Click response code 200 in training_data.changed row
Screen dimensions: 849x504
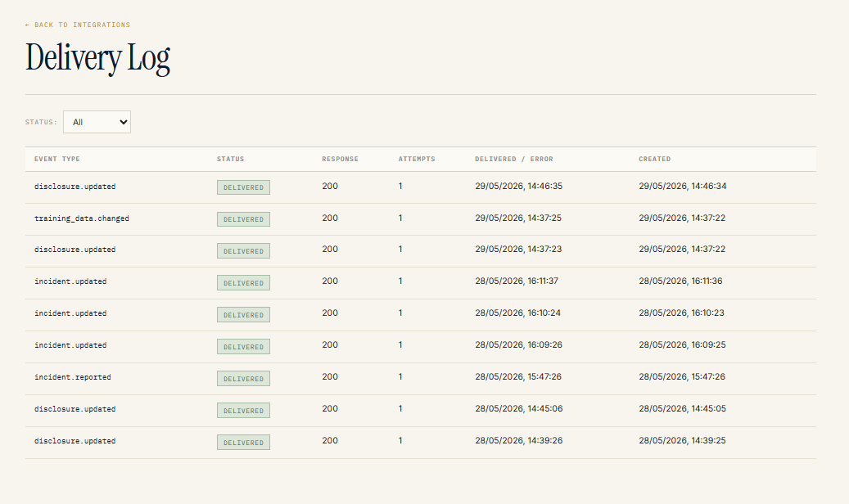click(330, 218)
